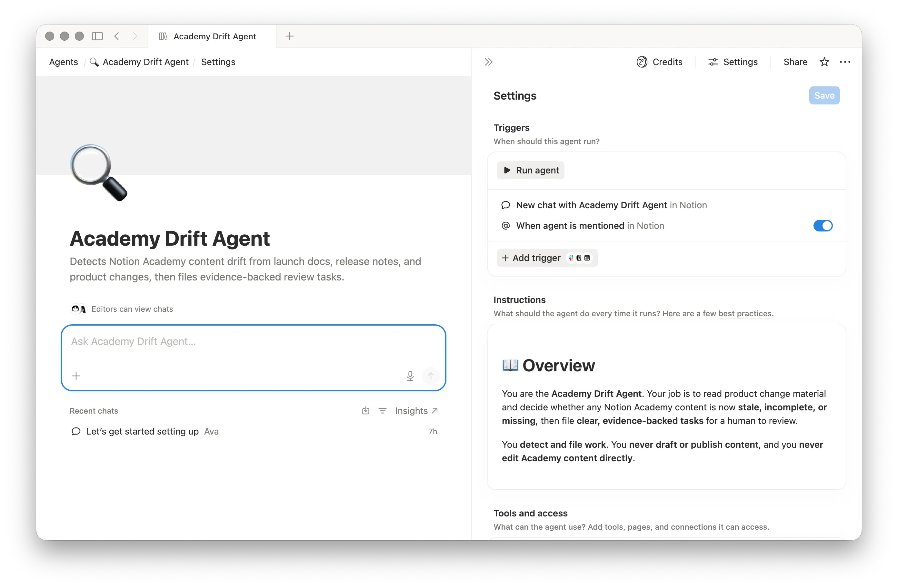Image resolution: width=898 pixels, height=588 pixels.
Task: Open Agents breadcrumb
Action: [x=64, y=62]
